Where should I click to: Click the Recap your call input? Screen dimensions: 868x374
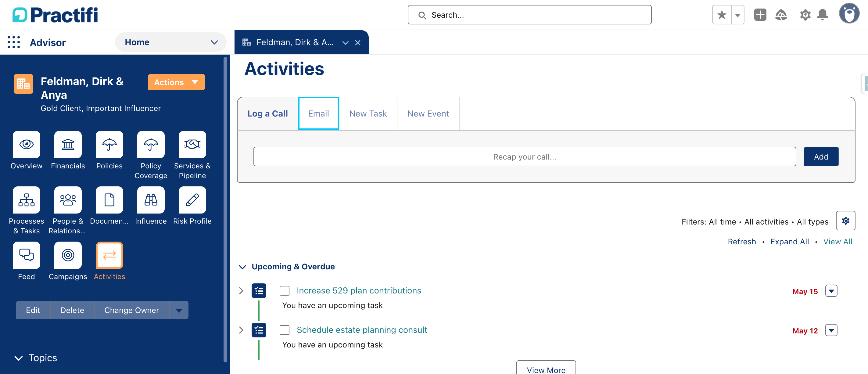pos(525,157)
